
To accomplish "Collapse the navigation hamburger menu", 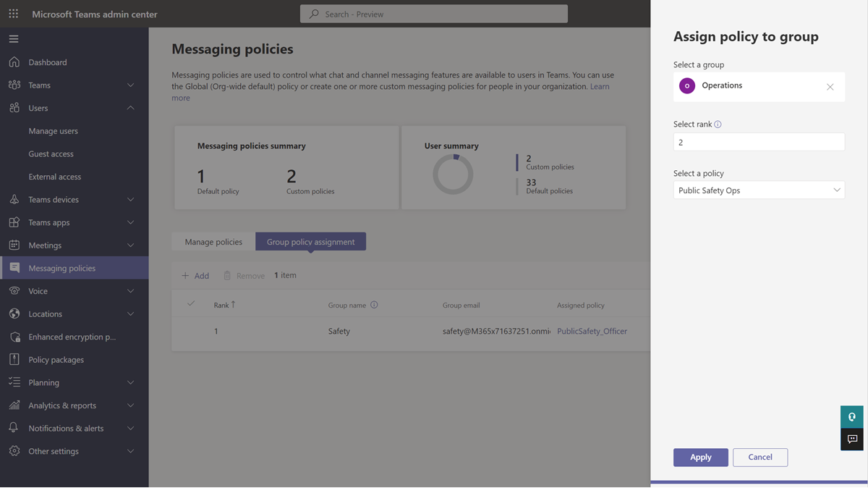I will click(14, 39).
